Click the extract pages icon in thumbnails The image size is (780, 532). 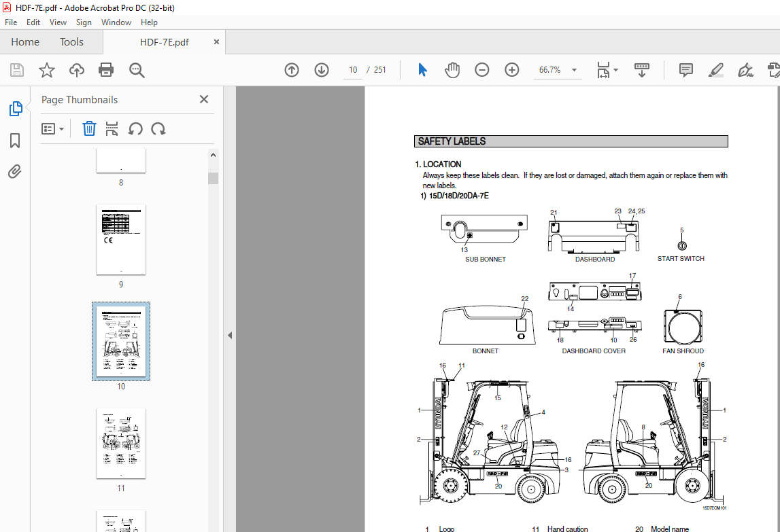pos(112,129)
